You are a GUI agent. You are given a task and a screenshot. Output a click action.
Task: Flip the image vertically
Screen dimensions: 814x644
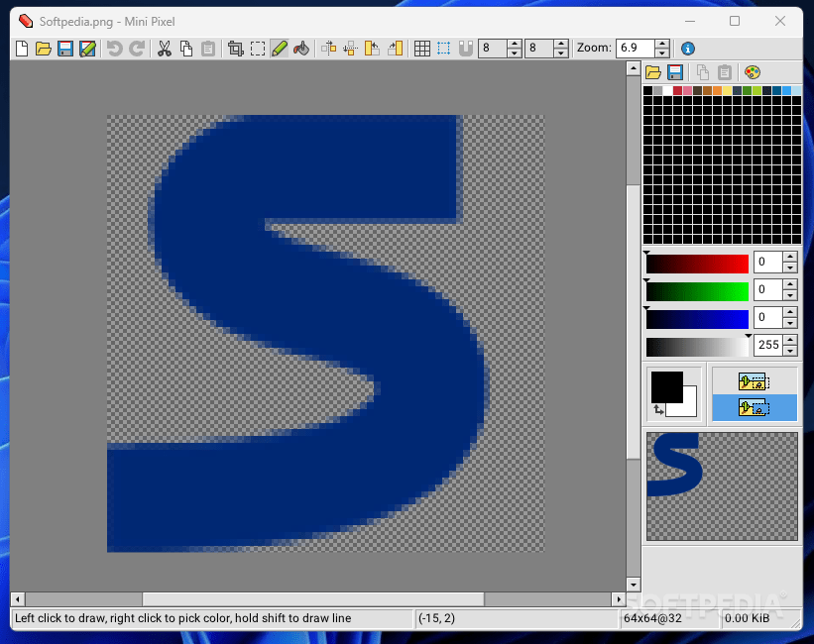(x=350, y=49)
